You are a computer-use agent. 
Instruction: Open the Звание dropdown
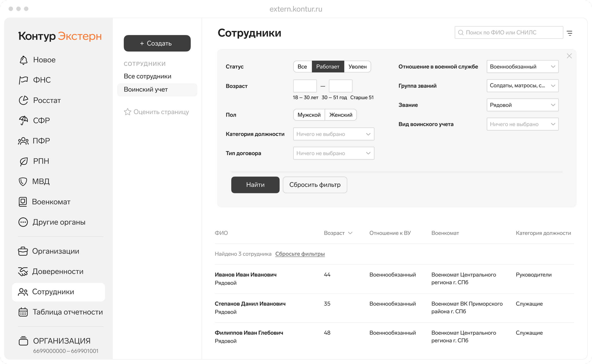coord(522,105)
